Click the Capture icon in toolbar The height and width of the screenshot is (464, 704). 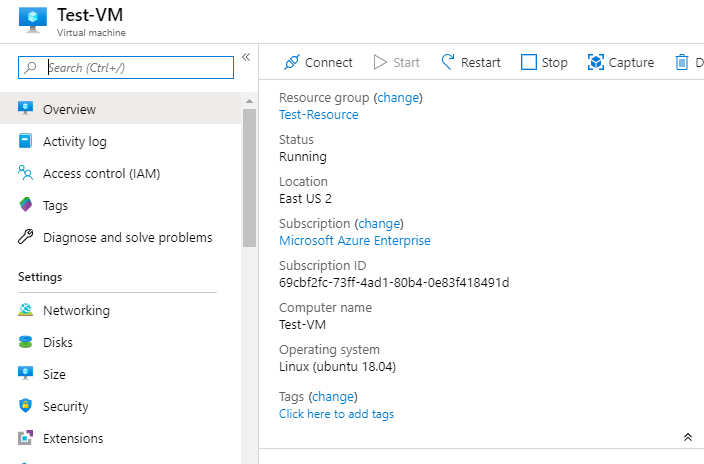point(596,62)
